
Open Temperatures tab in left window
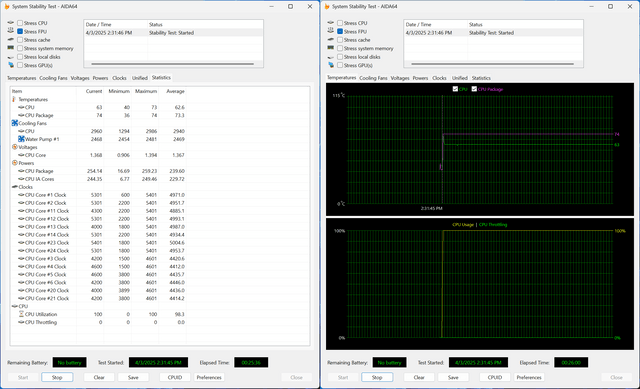click(22, 78)
